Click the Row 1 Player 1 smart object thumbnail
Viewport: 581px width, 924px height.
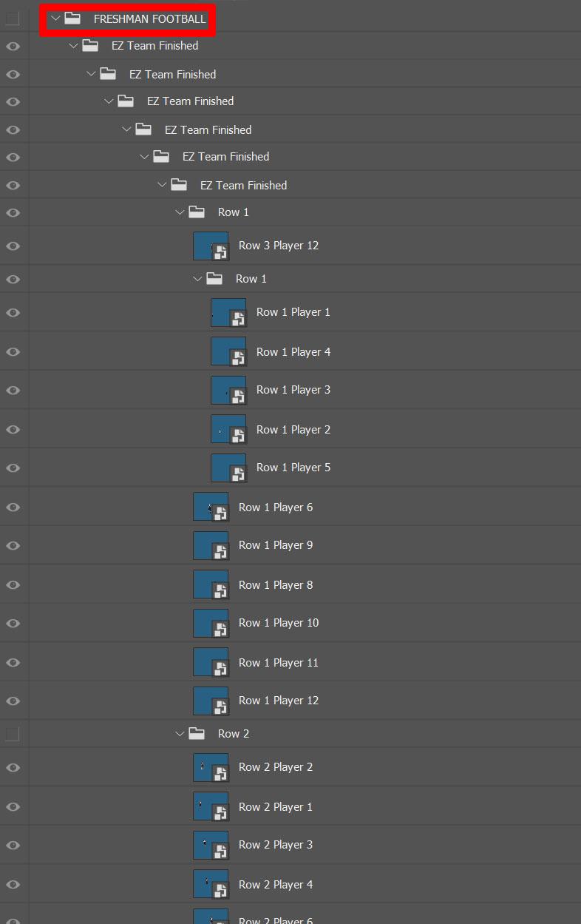[228, 312]
